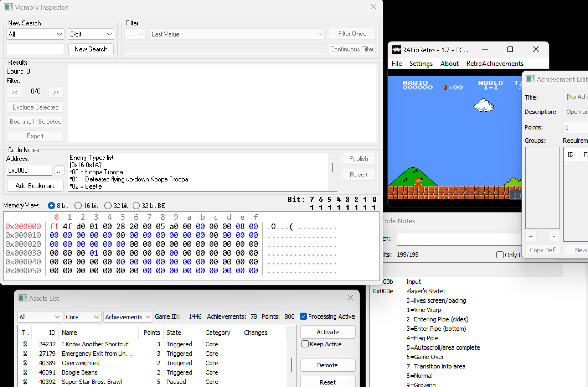Viewport: 588px width, 387px height.
Task: Open the Core category dropdown
Action: click(x=82, y=317)
